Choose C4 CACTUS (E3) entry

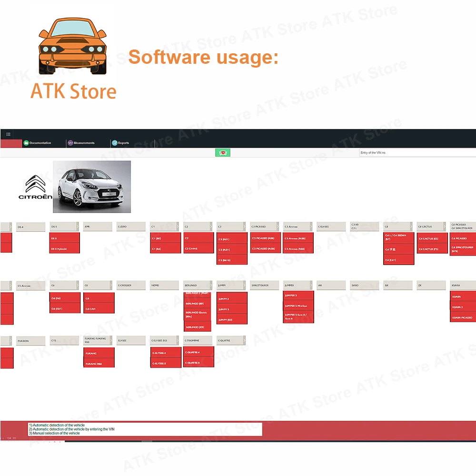(x=432, y=238)
